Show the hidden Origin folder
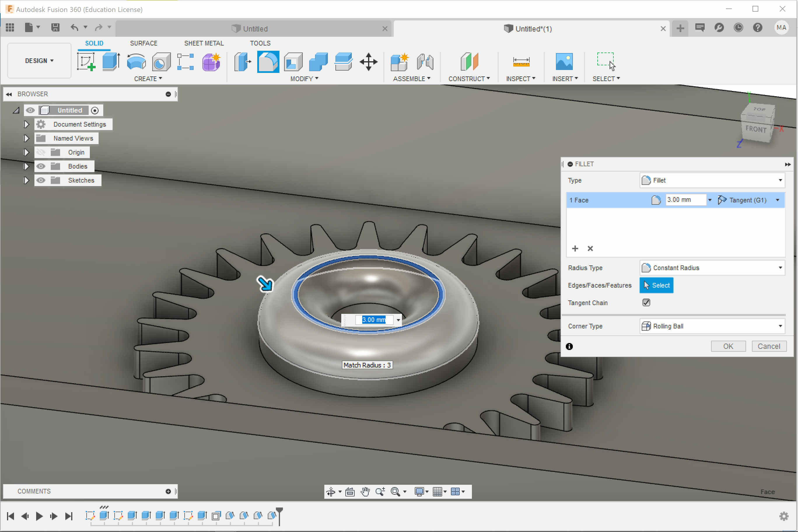Viewport: 798px width, 532px height. 41,152
